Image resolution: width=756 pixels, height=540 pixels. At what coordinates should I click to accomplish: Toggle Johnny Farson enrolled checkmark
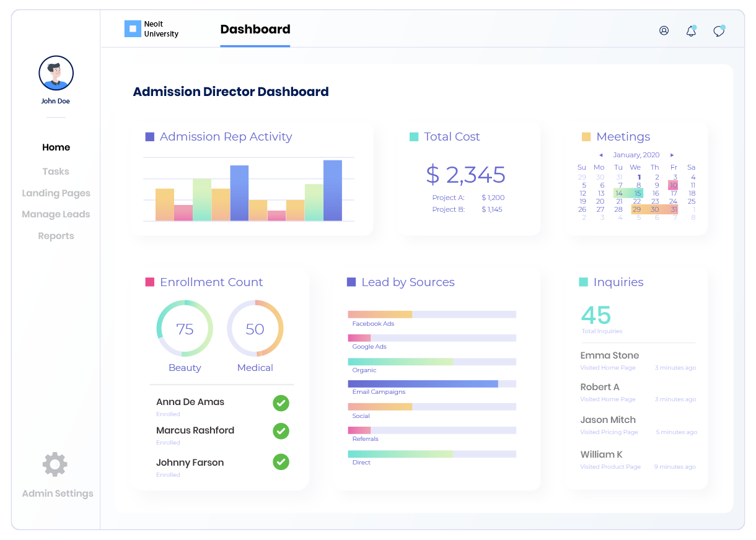coord(281,461)
